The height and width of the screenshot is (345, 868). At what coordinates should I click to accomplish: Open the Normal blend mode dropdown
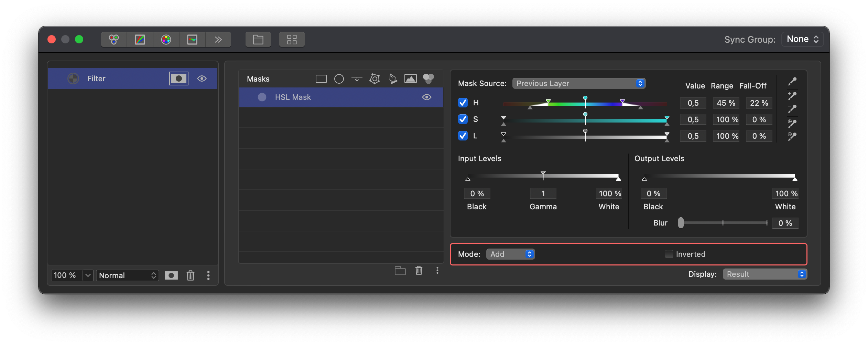pyautogui.click(x=128, y=275)
